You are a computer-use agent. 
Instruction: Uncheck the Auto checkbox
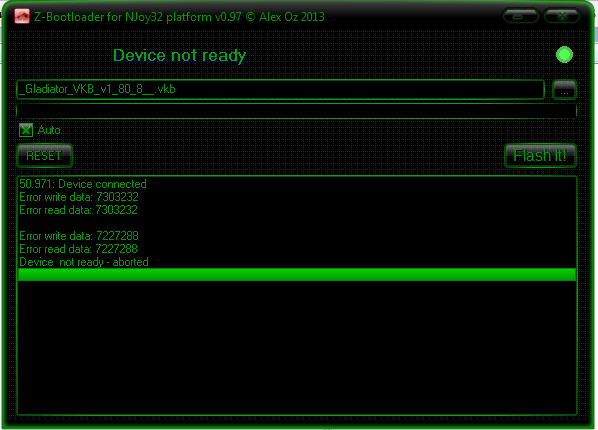pyautogui.click(x=26, y=130)
